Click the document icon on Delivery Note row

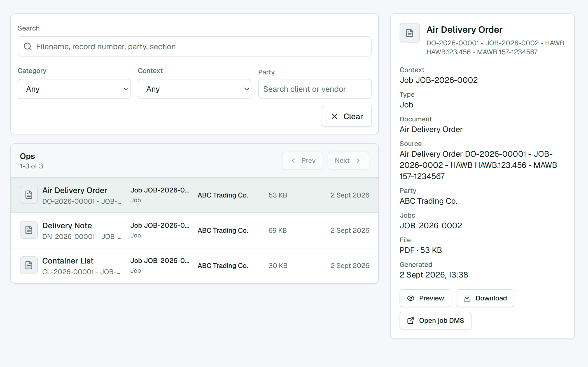[x=29, y=230]
